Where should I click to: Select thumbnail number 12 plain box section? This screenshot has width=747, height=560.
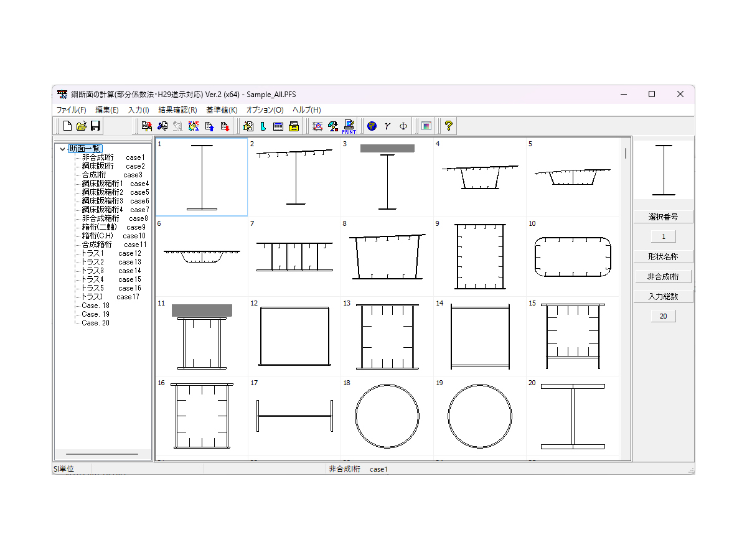(x=294, y=337)
